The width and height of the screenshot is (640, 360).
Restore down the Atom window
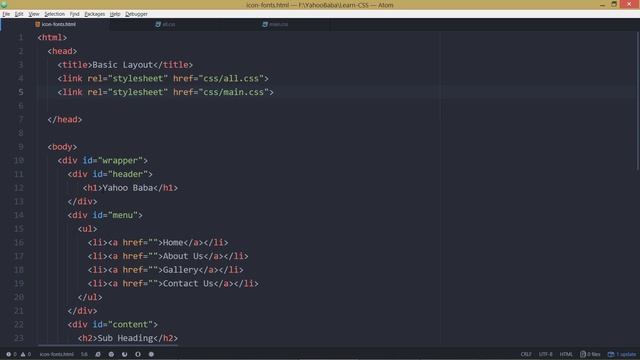(x=614, y=4)
